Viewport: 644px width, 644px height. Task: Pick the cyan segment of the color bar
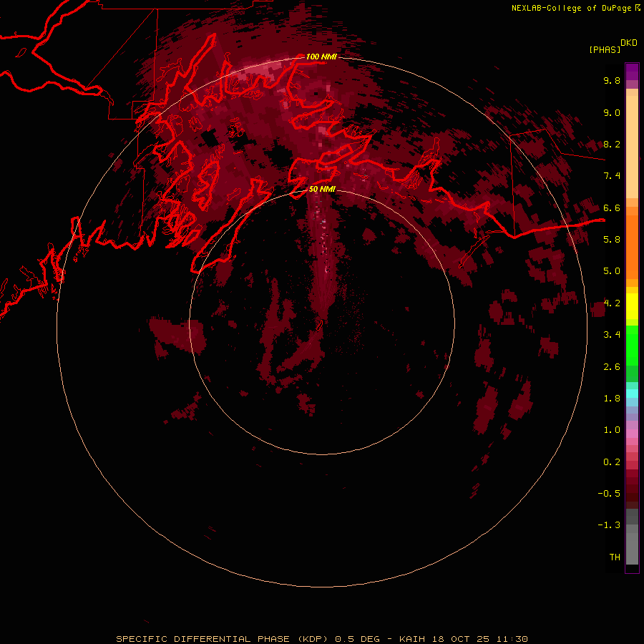pyautogui.click(x=632, y=394)
